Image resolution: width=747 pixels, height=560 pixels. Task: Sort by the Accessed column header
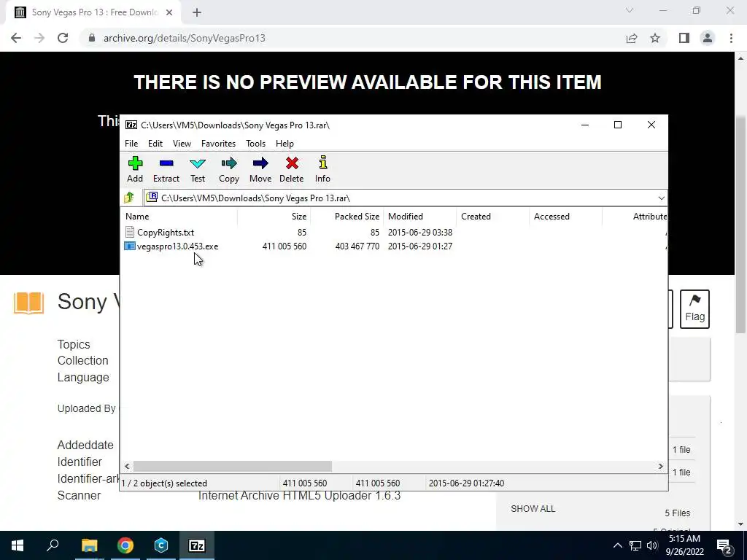pyautogui.click(x=565, y=216)
